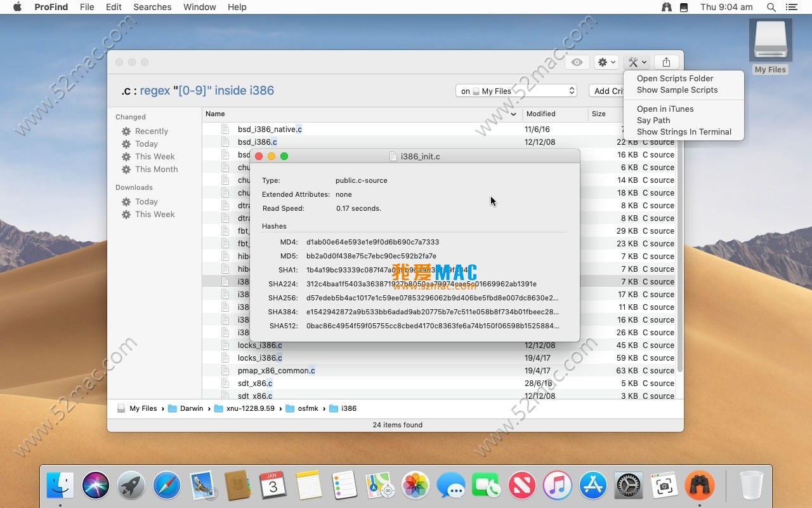Screen dimensions: 812x508
Task: Open the Help menu
Action: [x=237, y=7]
